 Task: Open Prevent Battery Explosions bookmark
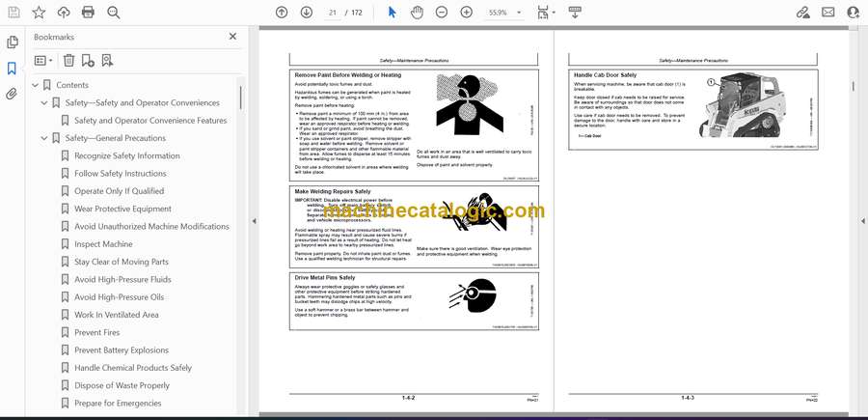coord(122,350)
